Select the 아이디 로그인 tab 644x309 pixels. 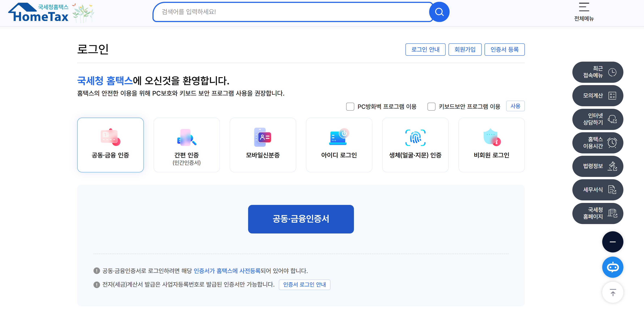[339, 145]
